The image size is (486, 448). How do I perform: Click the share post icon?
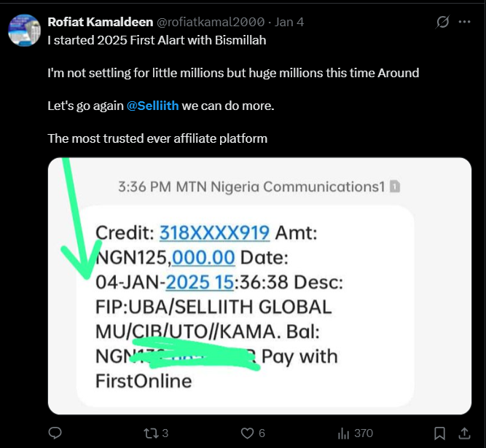(x=463, y=433)
